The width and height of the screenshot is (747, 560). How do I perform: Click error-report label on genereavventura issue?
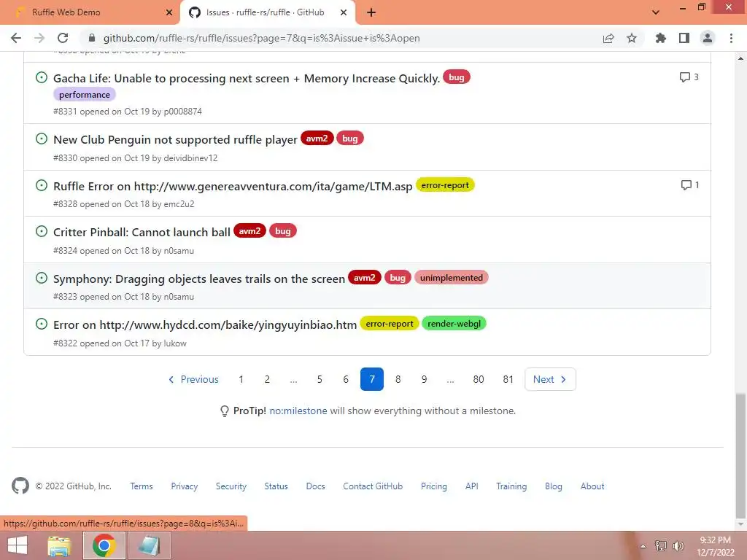coord(445,185)
